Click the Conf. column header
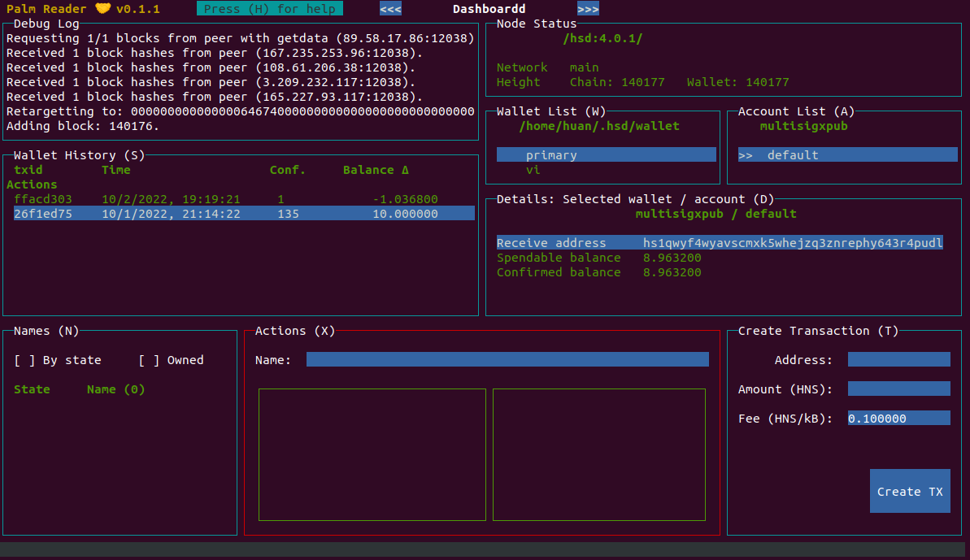 click(287, 169)
